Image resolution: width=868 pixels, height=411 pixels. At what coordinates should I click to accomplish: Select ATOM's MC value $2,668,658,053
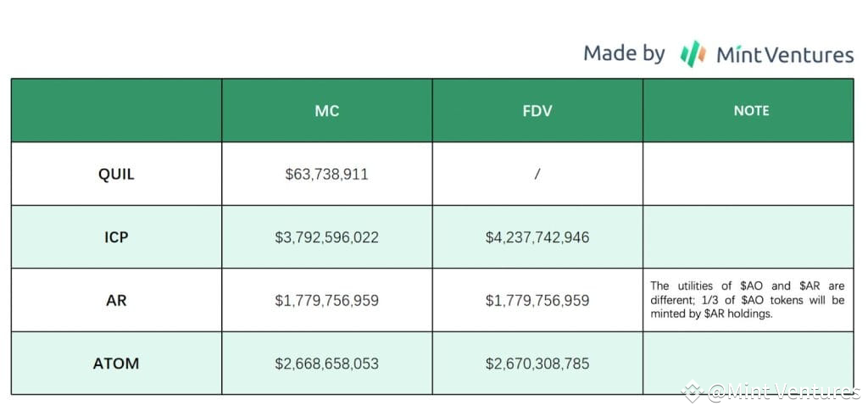click(326, 364)
